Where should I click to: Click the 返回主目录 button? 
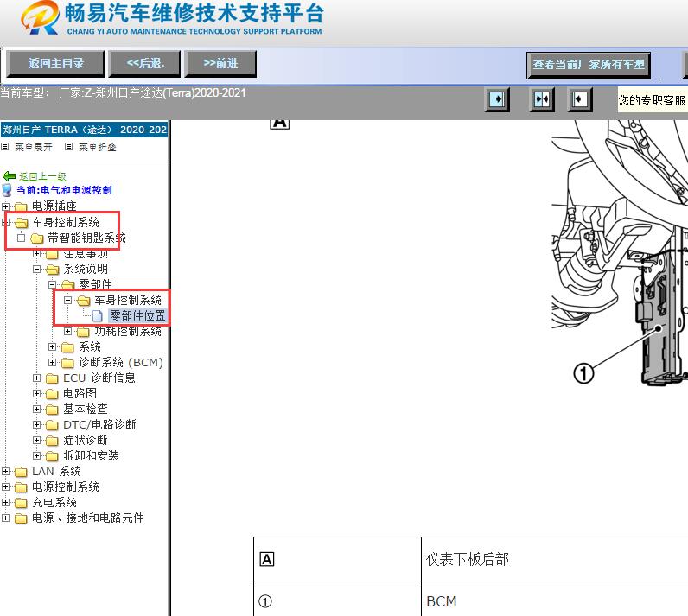[55, 64]
